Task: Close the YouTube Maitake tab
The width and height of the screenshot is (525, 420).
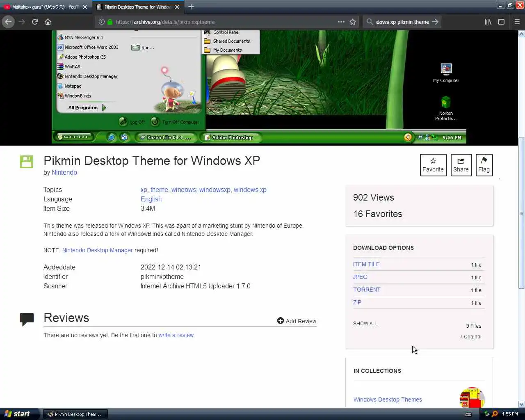Action: coord(85,7)
